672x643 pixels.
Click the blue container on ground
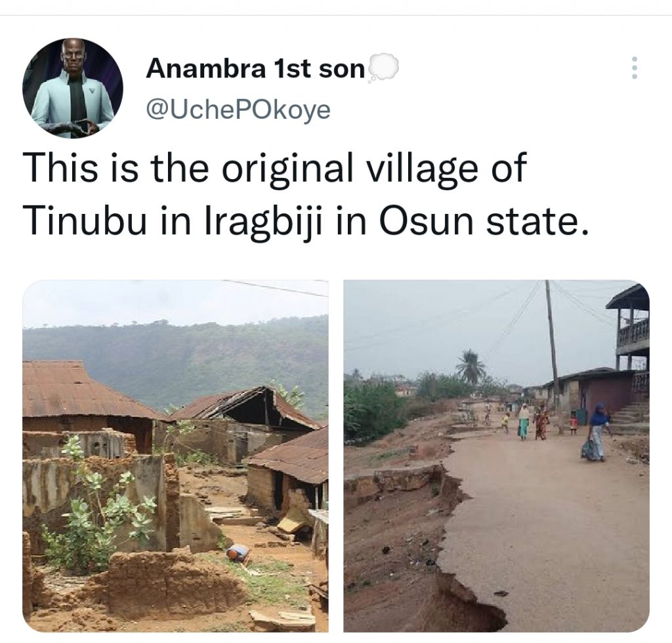point(237,552)
